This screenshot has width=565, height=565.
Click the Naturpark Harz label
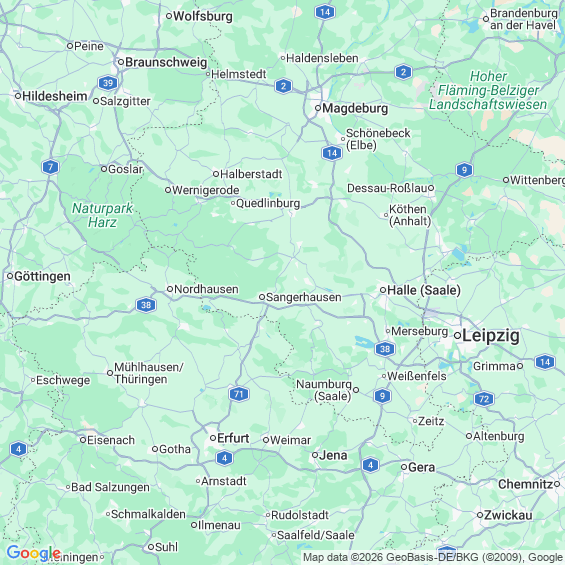tap(102, 215)
